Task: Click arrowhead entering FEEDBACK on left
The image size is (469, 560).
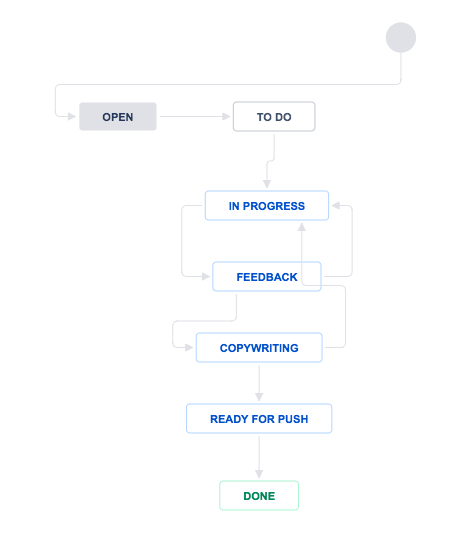Action: (206, 276)
